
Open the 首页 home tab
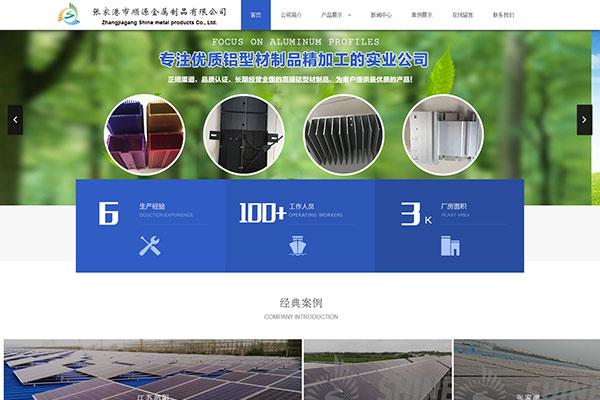point(256,15)
